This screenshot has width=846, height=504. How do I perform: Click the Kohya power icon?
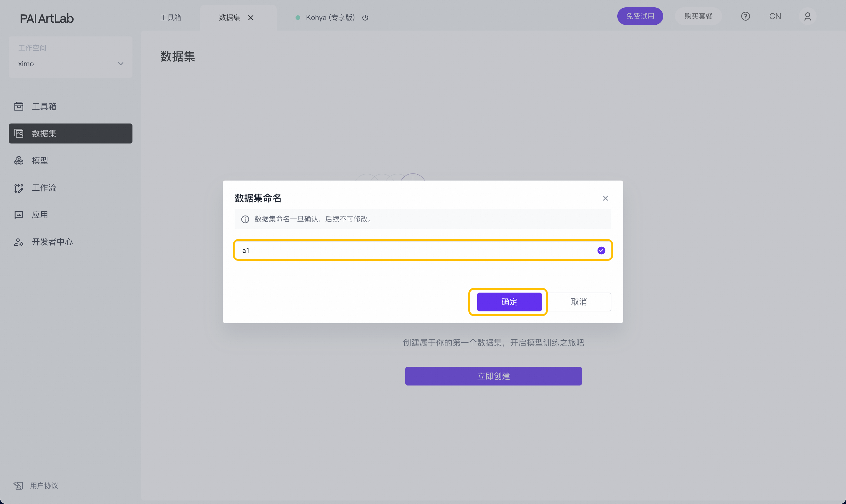point(365,18)
